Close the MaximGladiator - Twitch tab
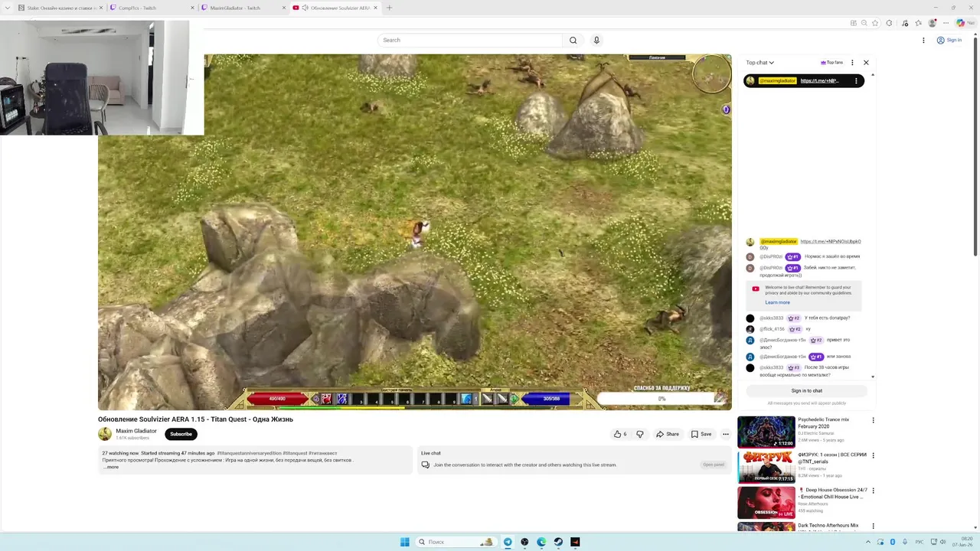Screen dimensions: 980x551 point(284,8)
